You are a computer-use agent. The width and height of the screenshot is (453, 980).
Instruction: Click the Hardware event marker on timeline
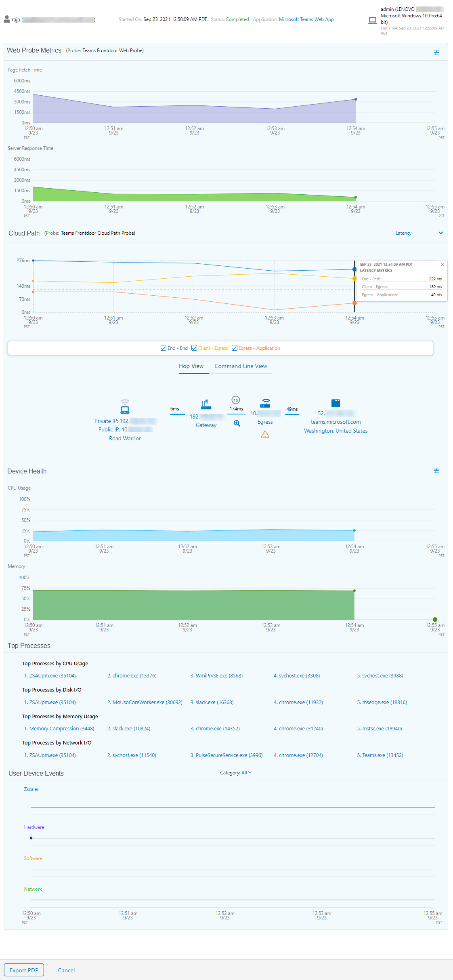(31, 838)
